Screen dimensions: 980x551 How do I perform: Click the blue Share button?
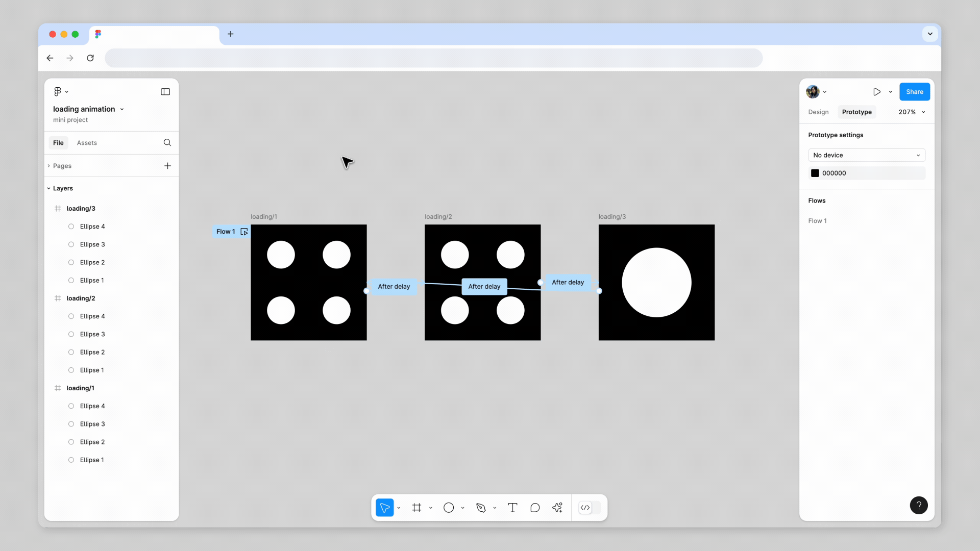914,92
